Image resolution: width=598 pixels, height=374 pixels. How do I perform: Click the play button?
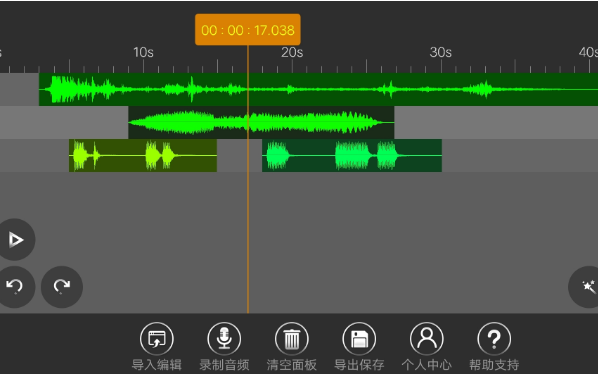click(x=15, y=239)
